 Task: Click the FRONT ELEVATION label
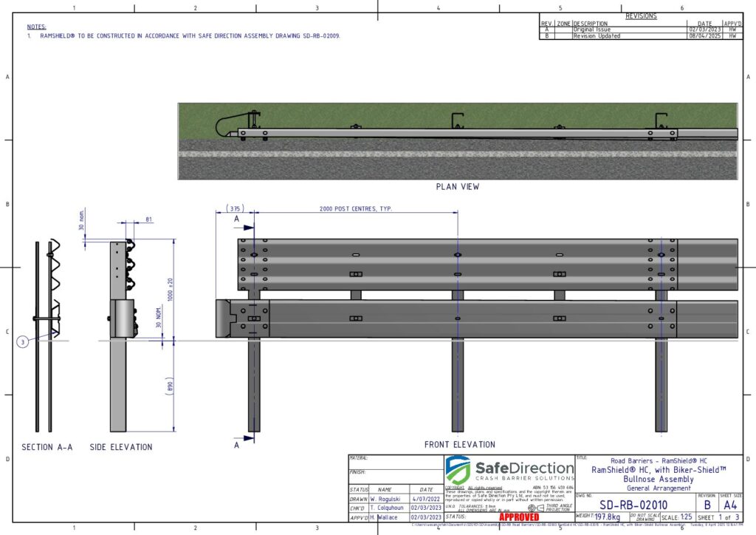pos(459,445)
